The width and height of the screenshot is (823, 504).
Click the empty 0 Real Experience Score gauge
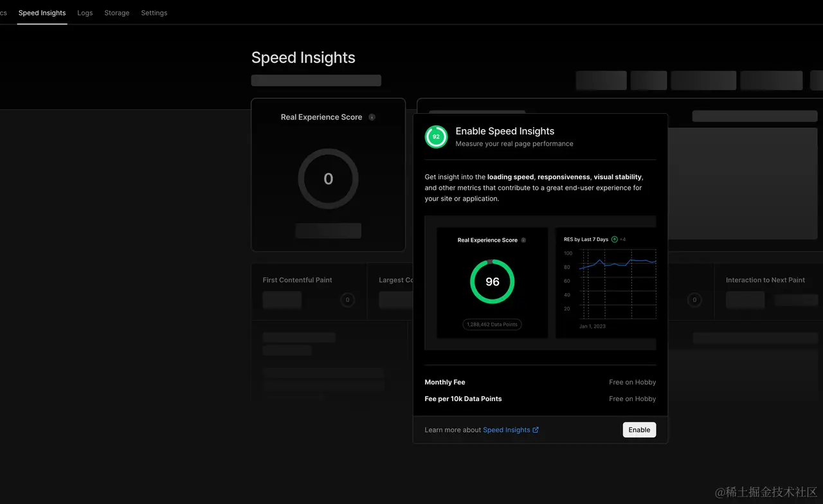point(328,179)
